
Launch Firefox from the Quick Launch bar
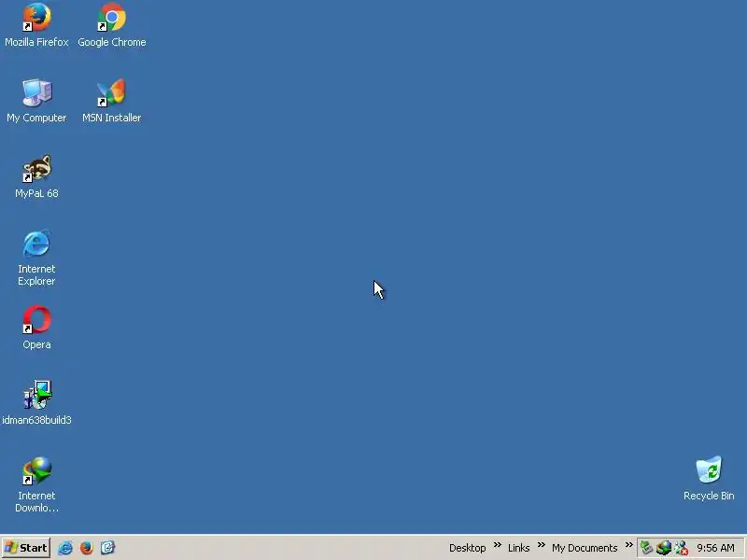pyautogui.click(x=87, y=548)
